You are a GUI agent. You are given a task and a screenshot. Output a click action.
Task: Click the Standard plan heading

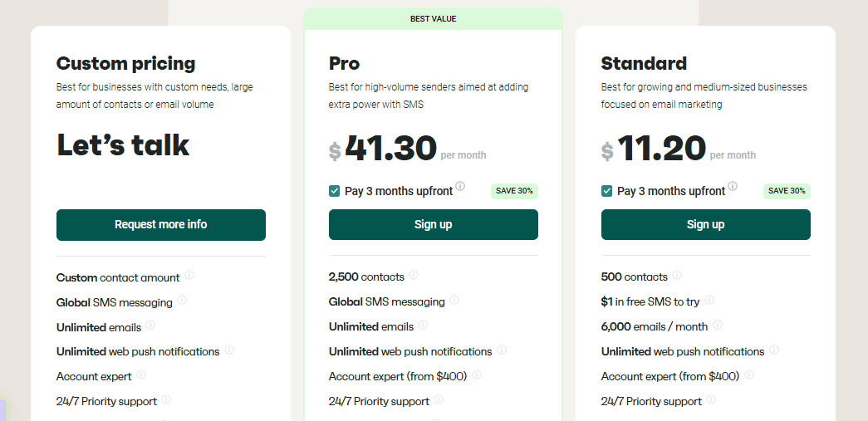644,64
